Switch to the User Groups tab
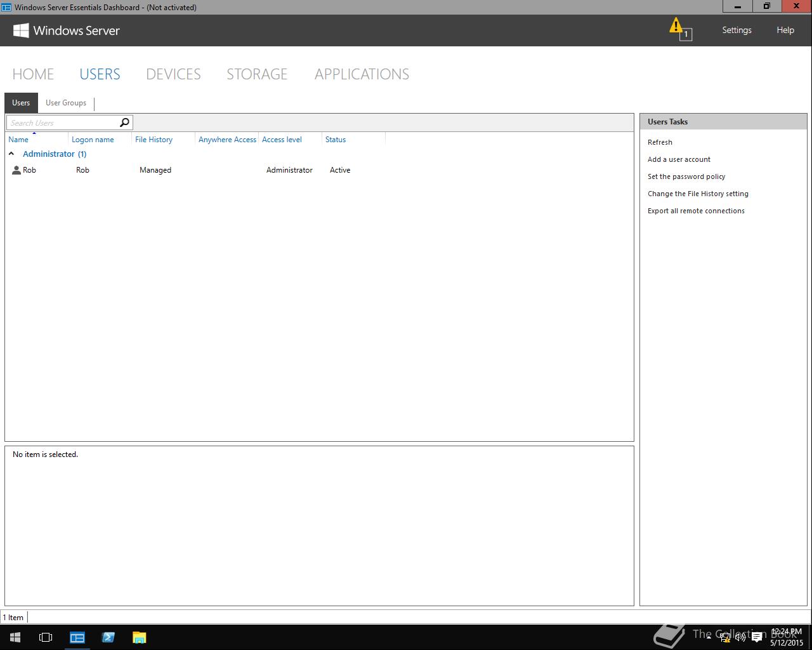Screen dimensions: 812x650 pyautogui.click(x=66, y=103)
